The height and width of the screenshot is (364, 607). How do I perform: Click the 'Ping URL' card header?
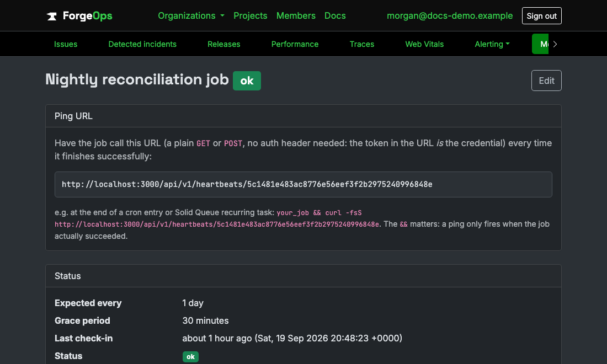303,116
